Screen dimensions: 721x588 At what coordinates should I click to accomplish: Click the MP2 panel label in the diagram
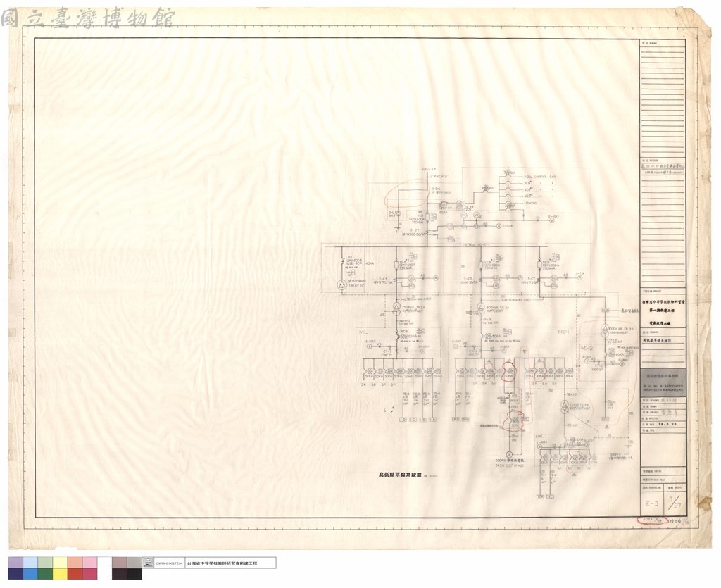coord(587,348)
